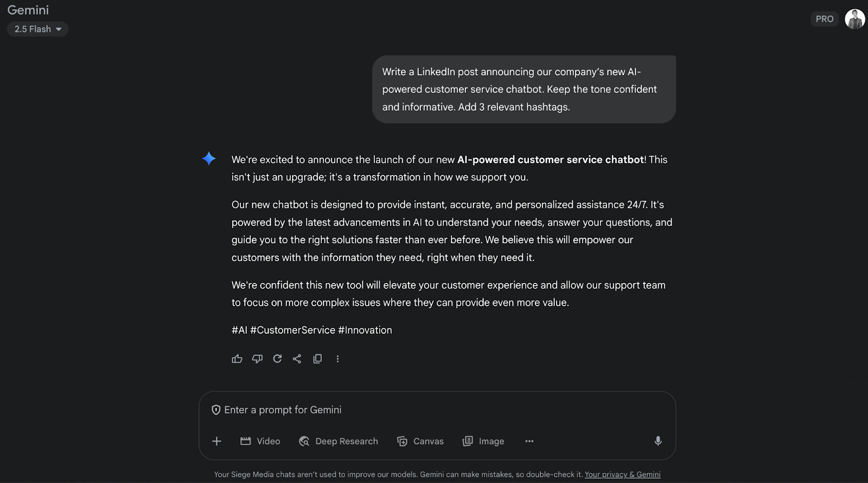This screenshot has width=868, height=483.
Task: Click the thumbs up icon
Action: 237,359
